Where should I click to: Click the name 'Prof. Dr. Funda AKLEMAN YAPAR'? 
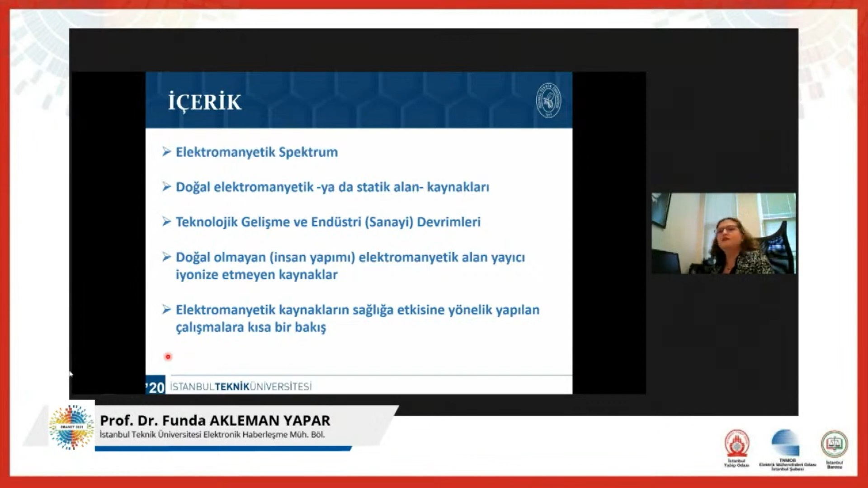pos(215,420)
